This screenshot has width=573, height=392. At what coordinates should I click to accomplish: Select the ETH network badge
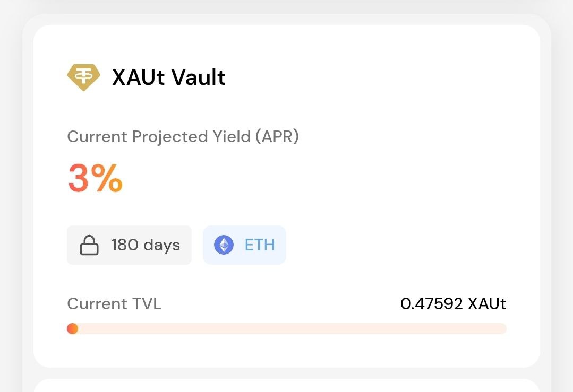pyautogui.click(x=244, y=245)
